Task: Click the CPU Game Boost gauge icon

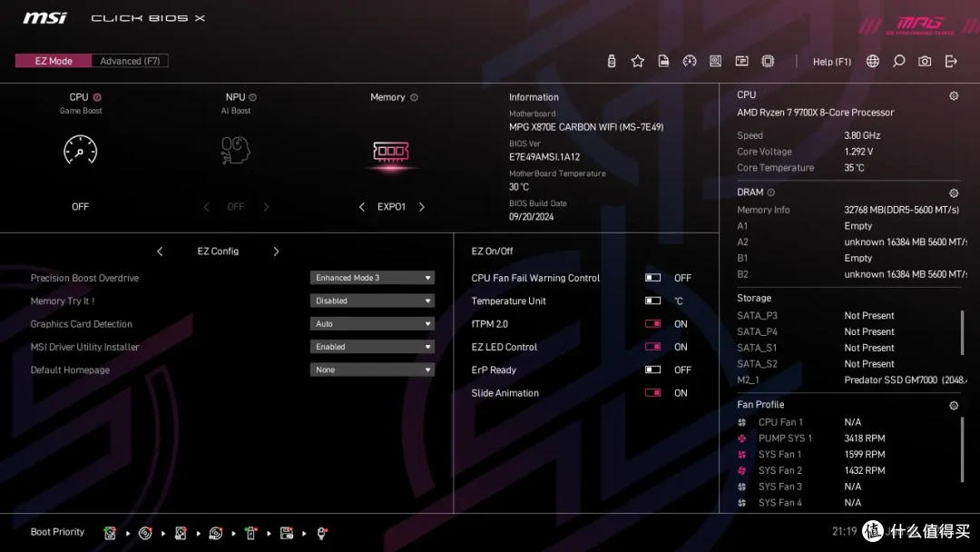Action: click(x=80, y=150)
